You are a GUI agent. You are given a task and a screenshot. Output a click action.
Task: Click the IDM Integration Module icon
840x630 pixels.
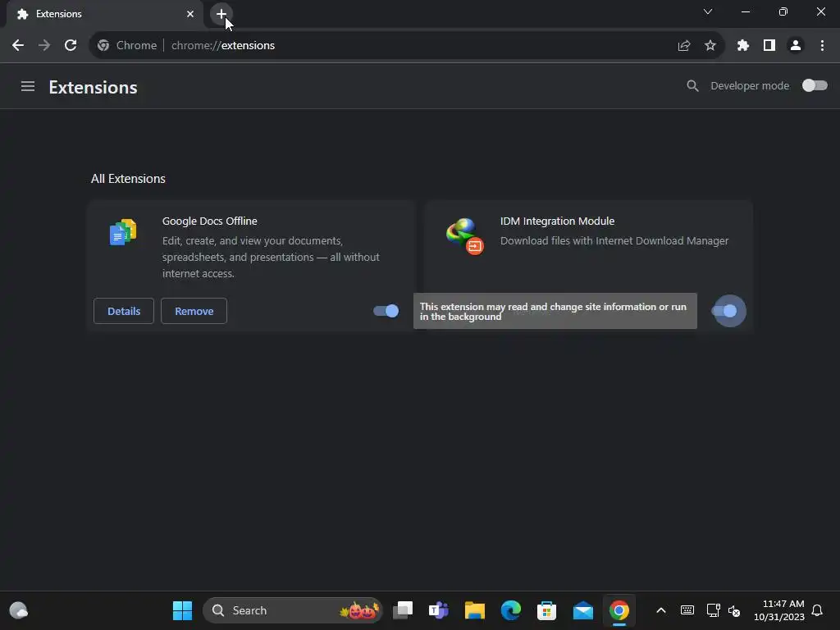[x=464, y=236]
